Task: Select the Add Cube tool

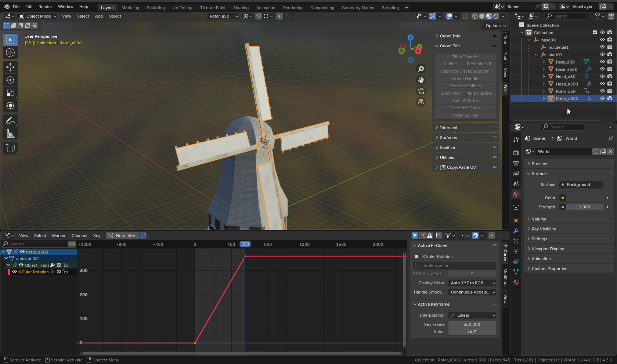Action: tap(10, 148)
